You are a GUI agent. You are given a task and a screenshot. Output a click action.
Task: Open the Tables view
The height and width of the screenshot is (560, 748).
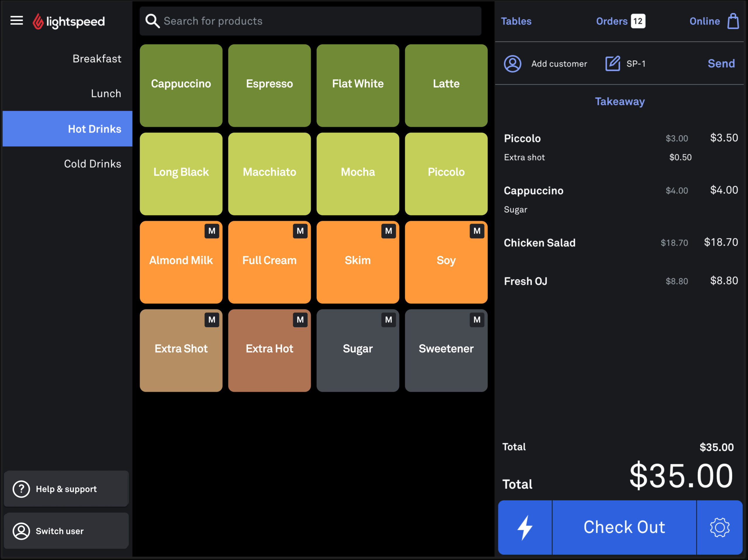pyautogui.click(x=516, y=21)
